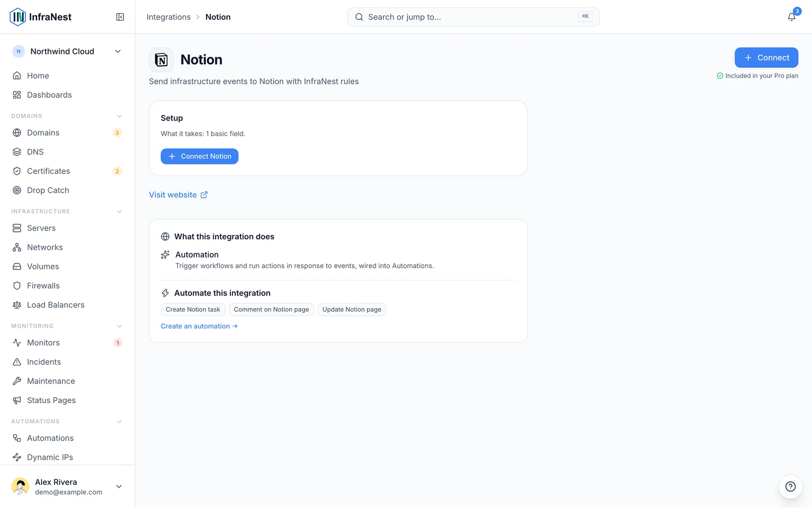The width and height of the screenshot is (812, 508).
Task: Collapse the sidebar panel icon
Action: [x=120, y=17]
